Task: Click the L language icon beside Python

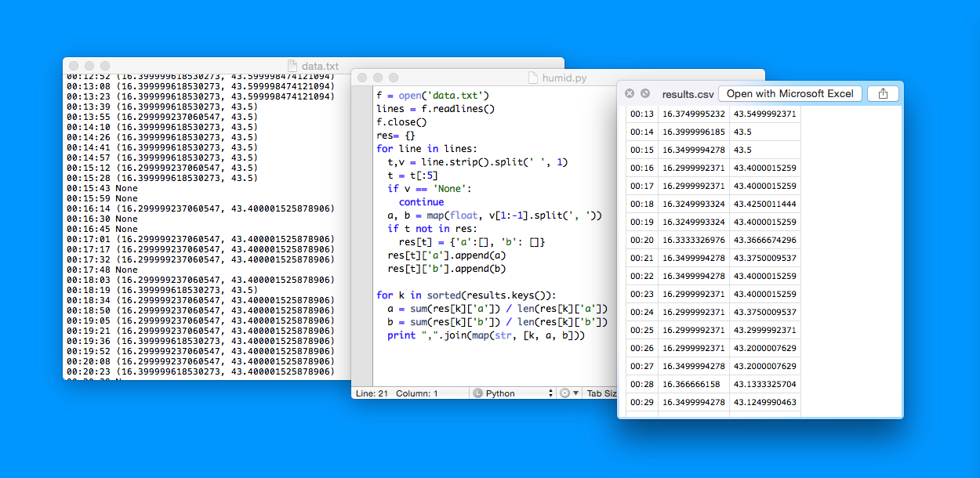Action: (x=477, y=393)
